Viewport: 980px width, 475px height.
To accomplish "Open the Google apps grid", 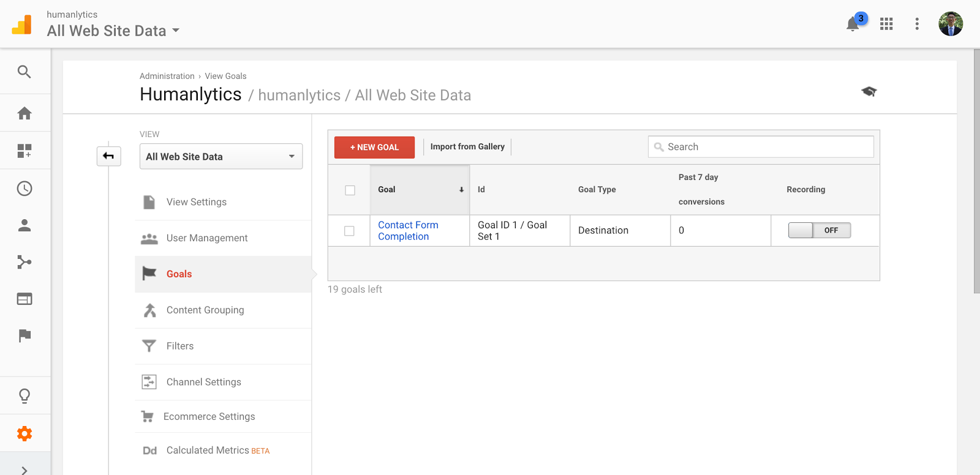I will coord(886,24).
